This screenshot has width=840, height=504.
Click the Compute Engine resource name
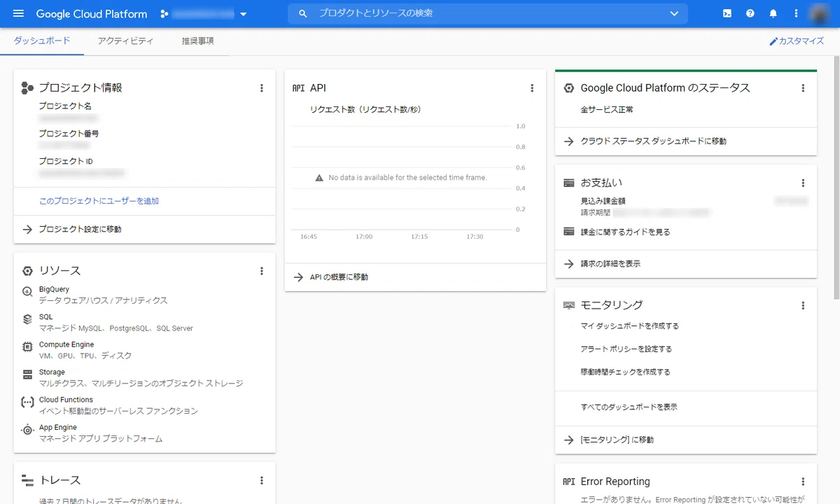point(66,344)
